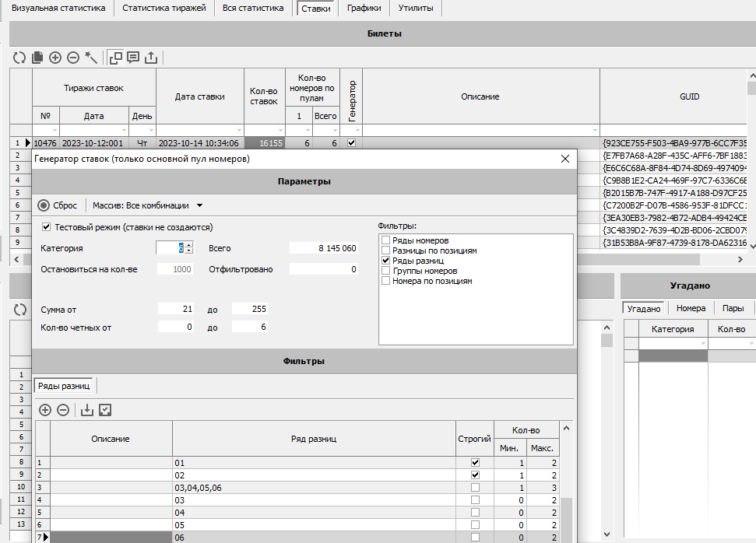Click the Сумма до field with value 255
The width and height of the screenshot is (756, 543).
coord(250,309)
